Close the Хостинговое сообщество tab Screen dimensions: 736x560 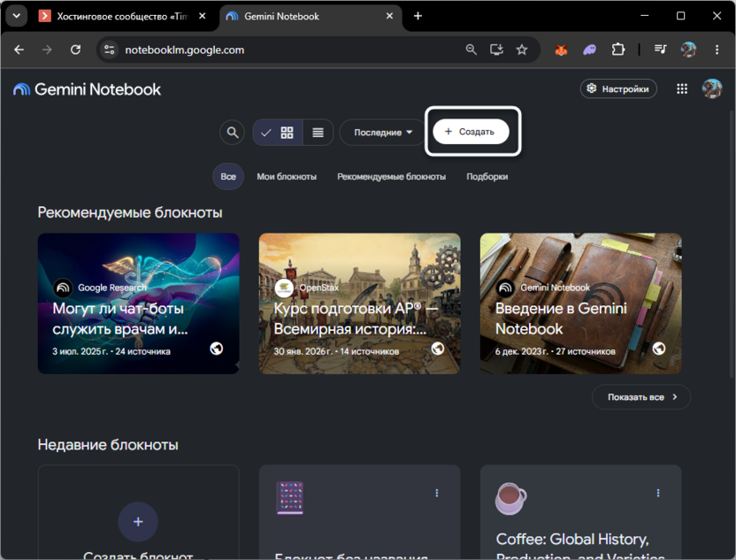[203, 16]
